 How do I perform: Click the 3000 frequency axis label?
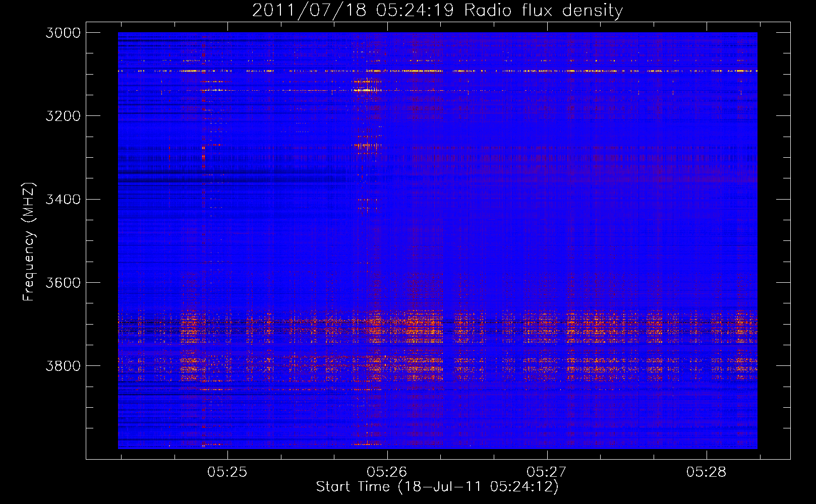coord(63,33)
